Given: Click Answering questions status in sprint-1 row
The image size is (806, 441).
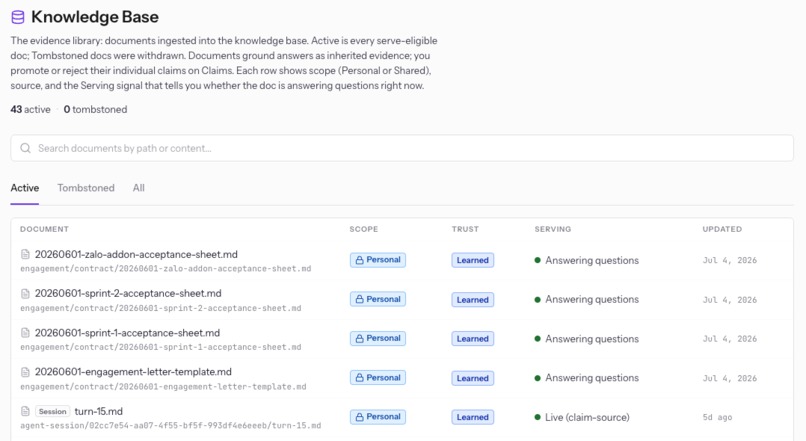Looking at the screenshot, I should click(x=587, y=339).
